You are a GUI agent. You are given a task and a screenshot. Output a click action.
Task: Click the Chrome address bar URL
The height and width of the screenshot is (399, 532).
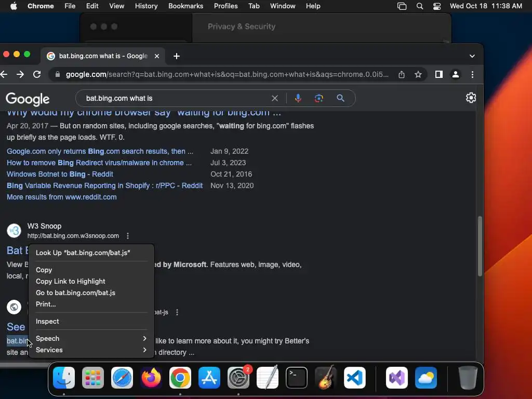[x=227, y=74]
